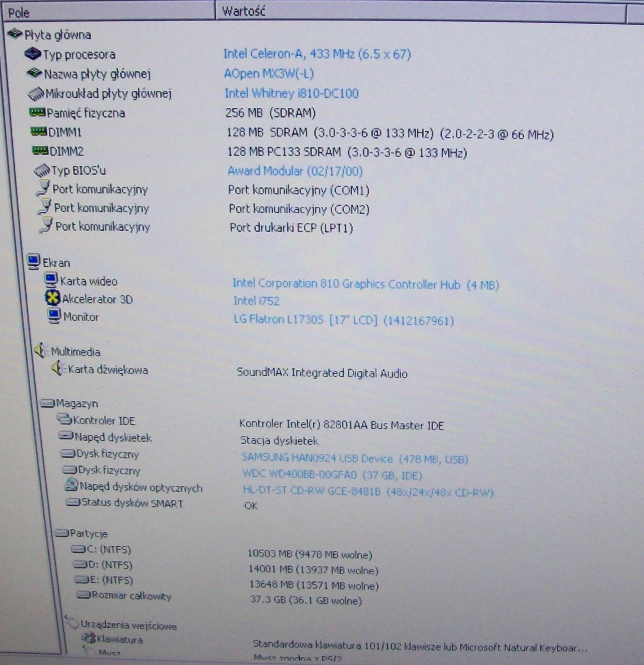Click the E: (NTFS) drive icon

coord(82,580)
